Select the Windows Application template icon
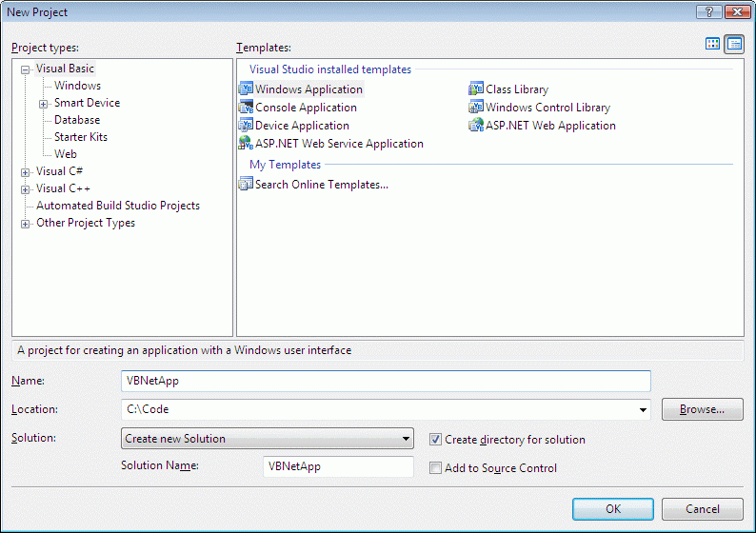The height and width of the screenshot is (533, 756). (x=246, y=89)
